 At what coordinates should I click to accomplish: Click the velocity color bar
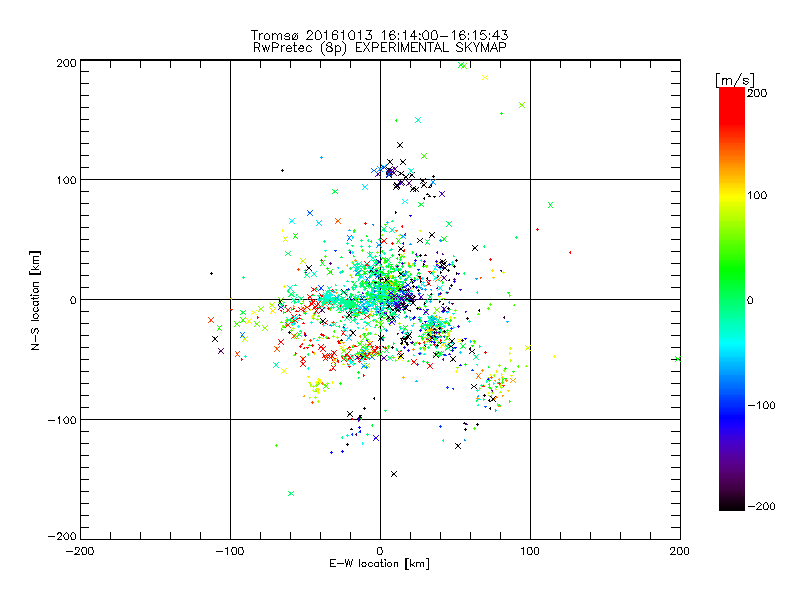click(x=732, y=299)
